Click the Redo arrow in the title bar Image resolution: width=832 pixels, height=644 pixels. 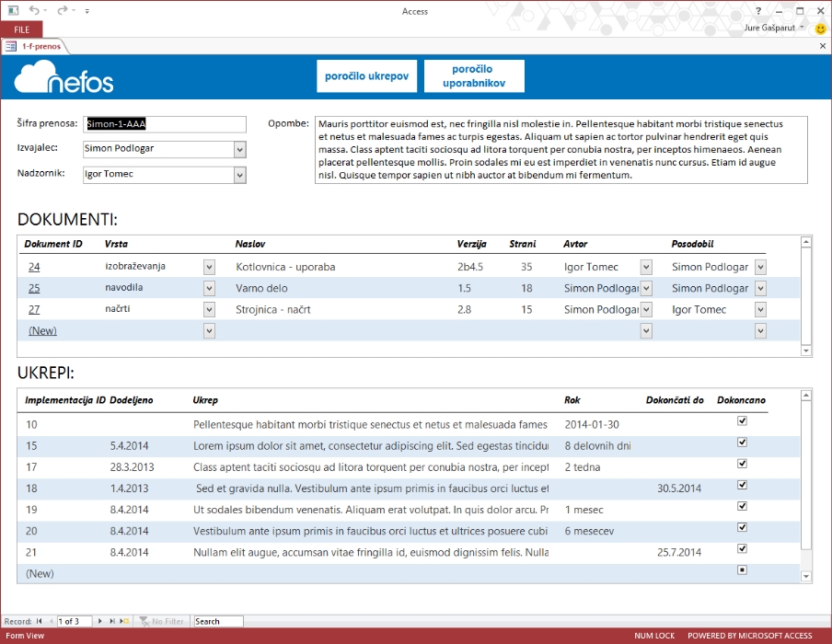coord(62,10)
